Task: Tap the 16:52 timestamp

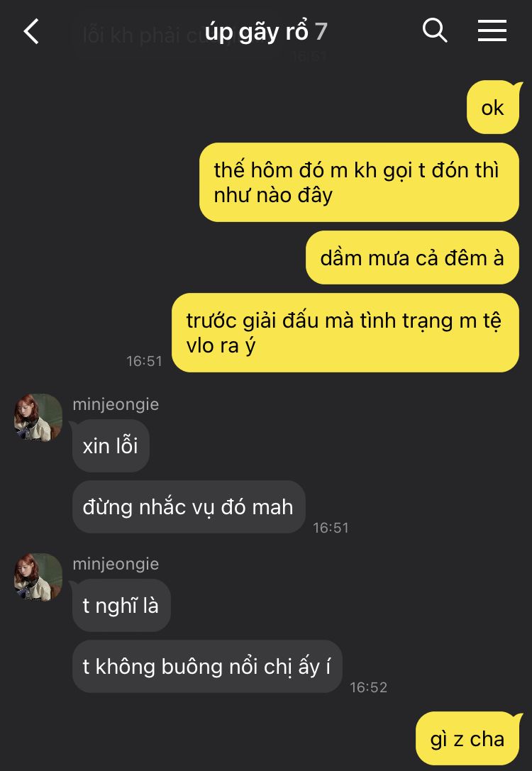Action: pos(368,687)
